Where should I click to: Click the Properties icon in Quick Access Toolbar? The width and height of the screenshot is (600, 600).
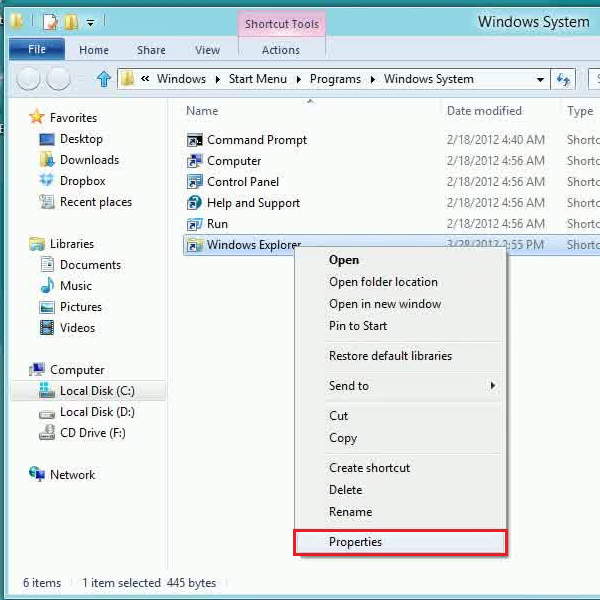point(50,22)
